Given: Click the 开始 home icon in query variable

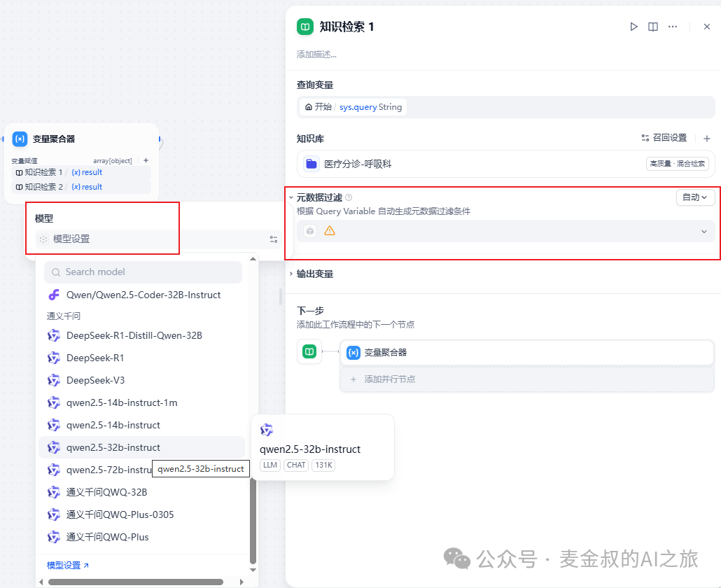Looking at the screenshot, I should coord(309,107).
